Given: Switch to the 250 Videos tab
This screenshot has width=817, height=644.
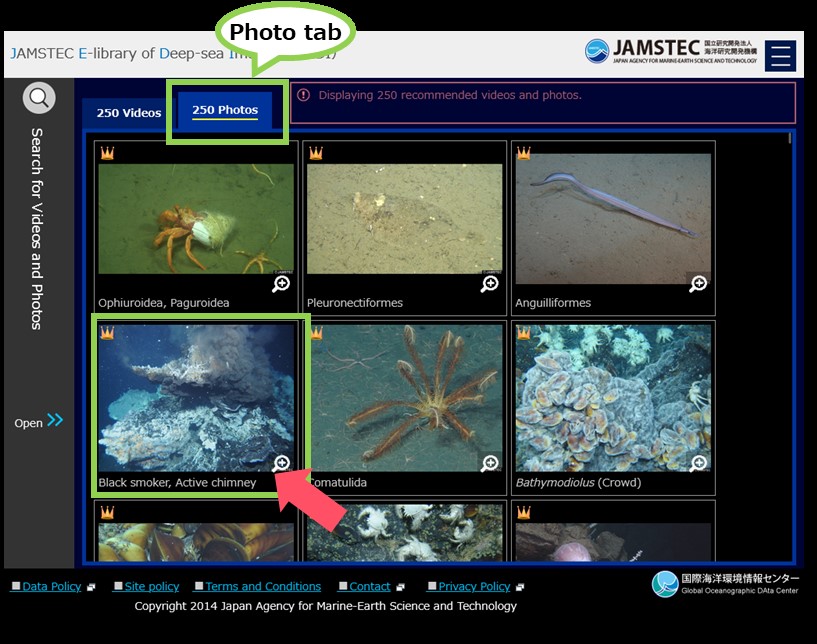Looking at the screenshot, I should pos(129,113).
